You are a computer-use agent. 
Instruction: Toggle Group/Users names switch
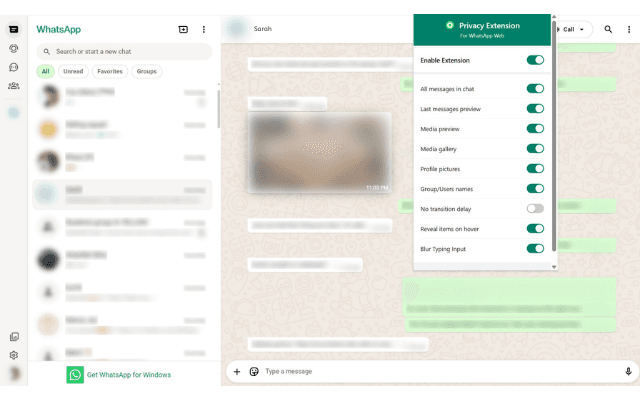pyautogui.click(x=535, y=189)
